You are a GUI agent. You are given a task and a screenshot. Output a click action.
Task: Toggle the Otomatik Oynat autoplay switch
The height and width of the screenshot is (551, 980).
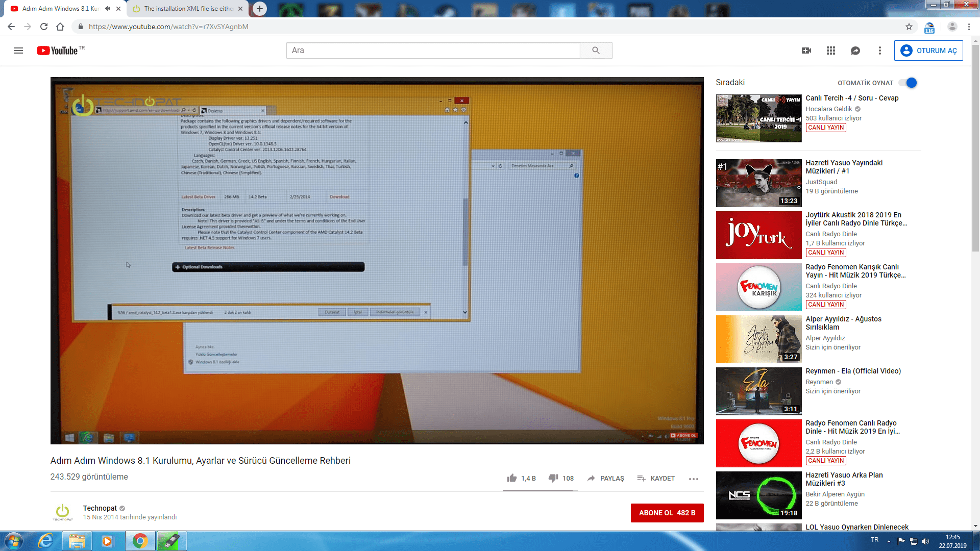(x=908, y=83)
